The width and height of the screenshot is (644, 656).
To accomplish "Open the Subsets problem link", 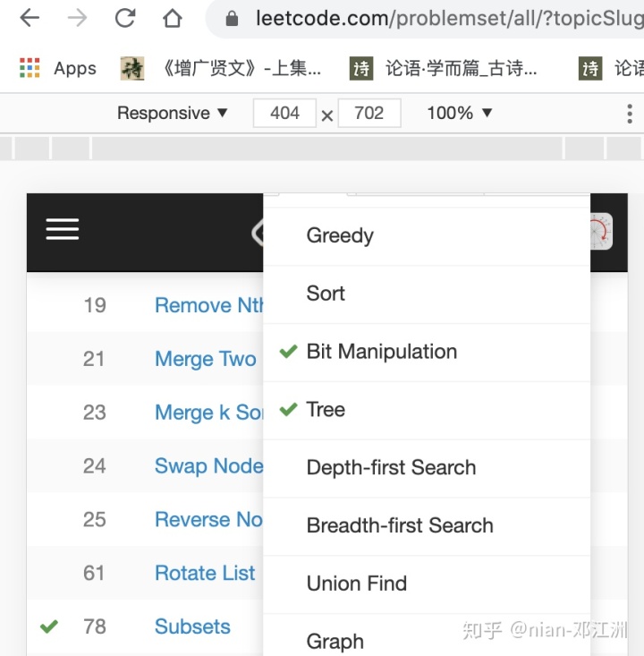I will (192, 626).
